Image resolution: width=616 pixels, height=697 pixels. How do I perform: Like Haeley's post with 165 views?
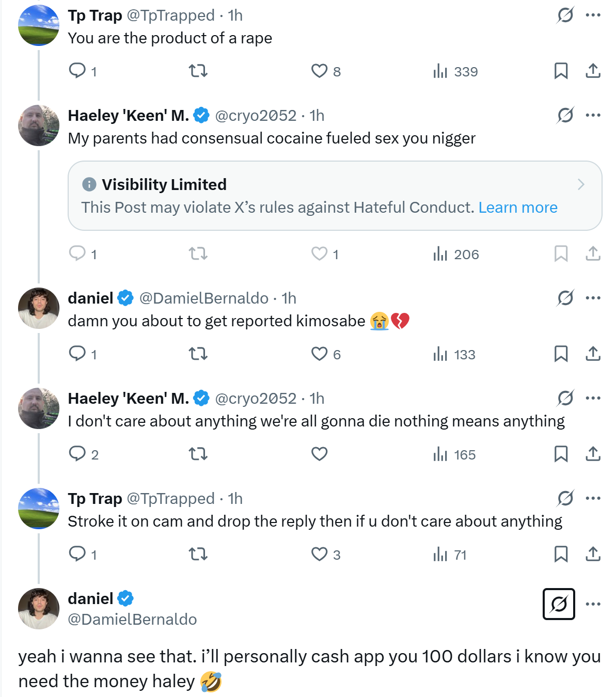tap(320, 454)
